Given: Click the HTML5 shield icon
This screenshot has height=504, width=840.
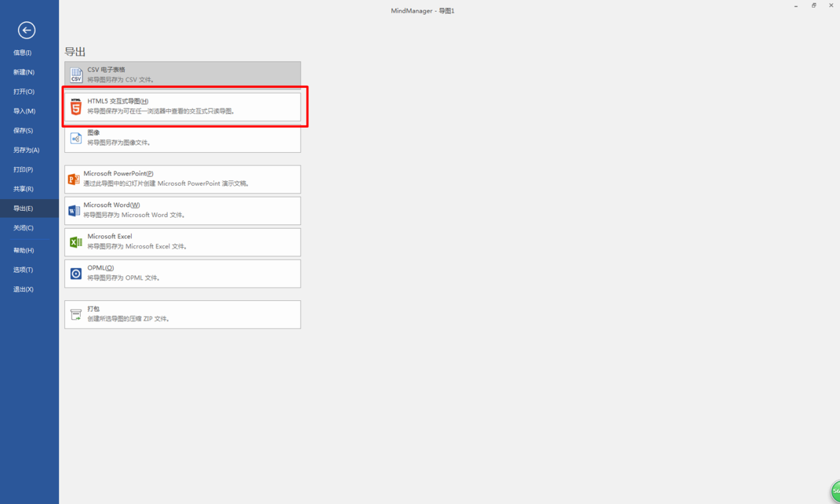Looking at the screenshot, I should [x=76, y=106].
